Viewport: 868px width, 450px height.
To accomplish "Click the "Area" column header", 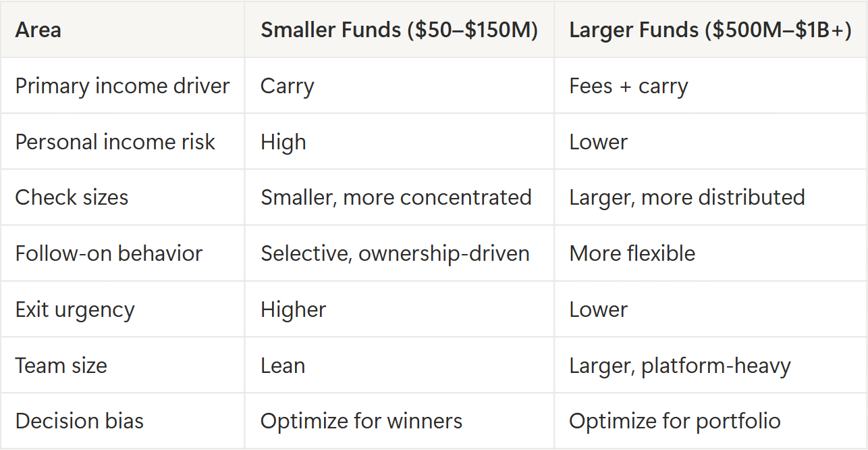I will tap(38, 30).
